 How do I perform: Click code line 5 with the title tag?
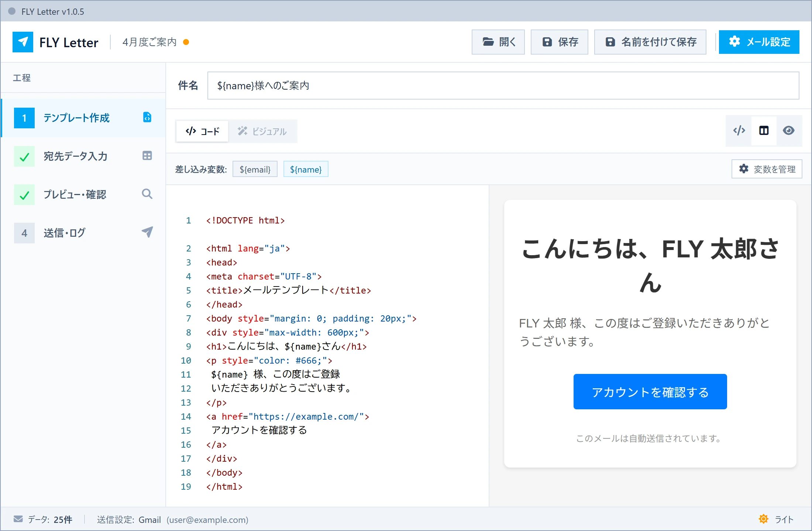click(x=289, y=291)
